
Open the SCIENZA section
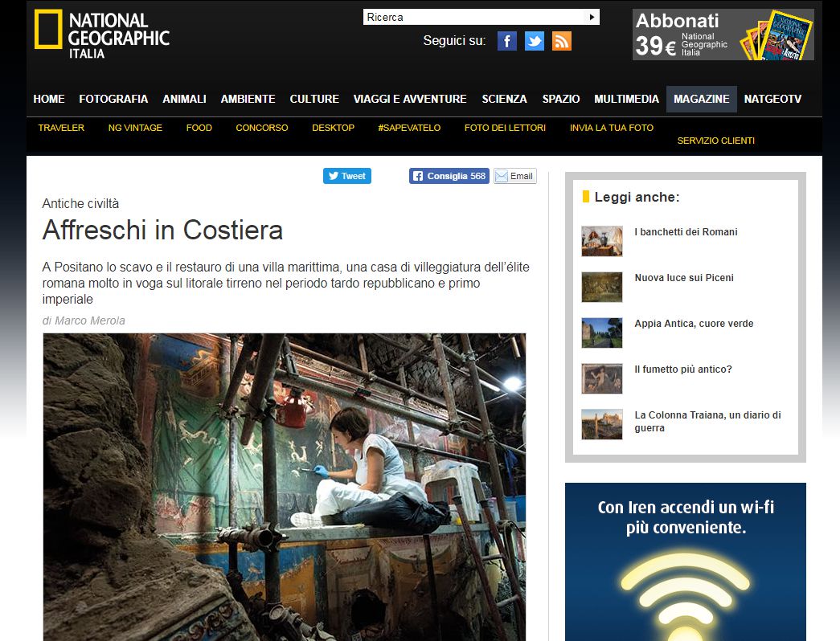coord(504,99)
